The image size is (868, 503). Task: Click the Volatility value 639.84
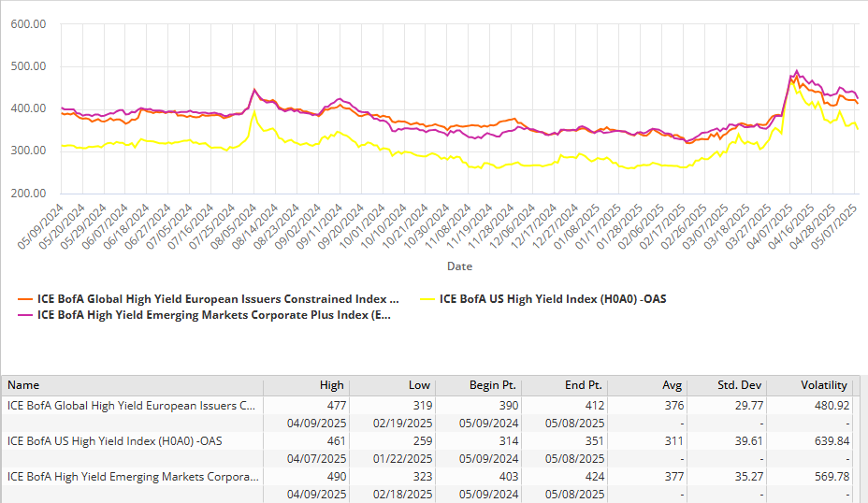coord(832,441)
